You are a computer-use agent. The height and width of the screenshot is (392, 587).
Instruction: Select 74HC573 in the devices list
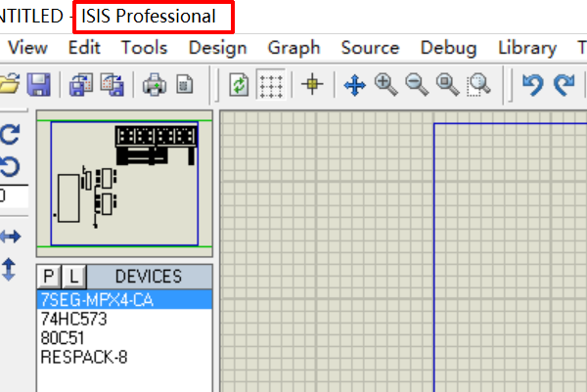(73, 319)
